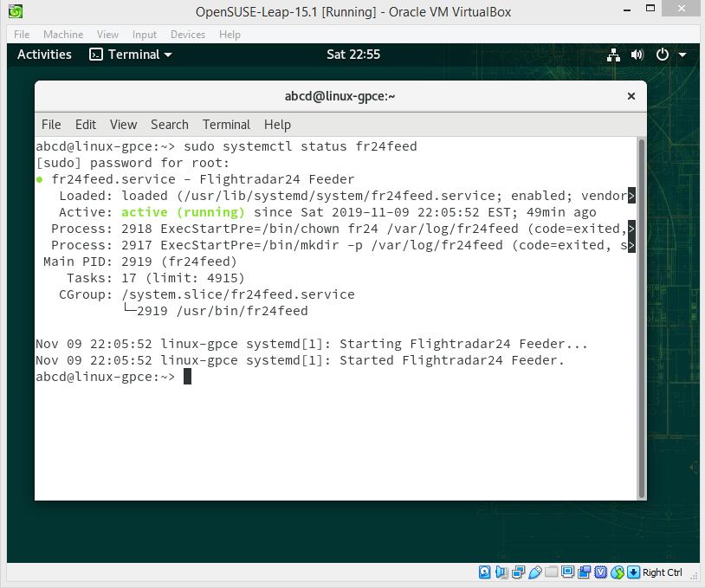705x588 pixels.
Task: Open the VirtualBox Help menu
Action: tap(230, 35)
